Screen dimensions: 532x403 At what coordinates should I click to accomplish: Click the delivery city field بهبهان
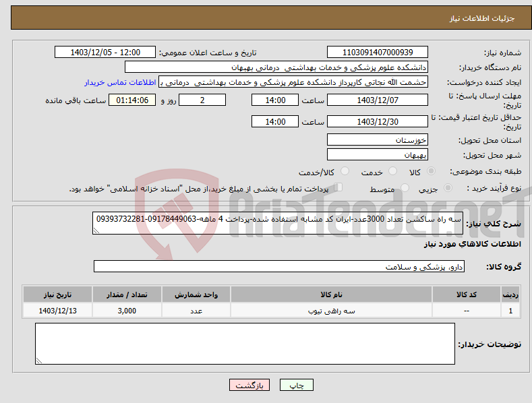(x=378, y=155)
